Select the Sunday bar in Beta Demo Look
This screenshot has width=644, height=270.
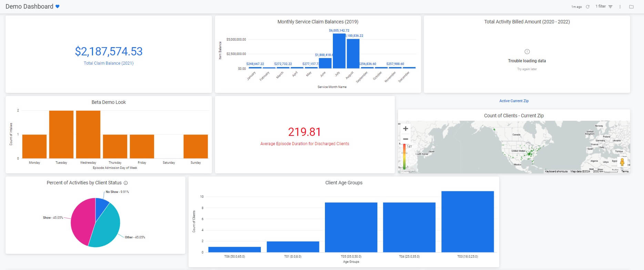[x=196, y=147]
